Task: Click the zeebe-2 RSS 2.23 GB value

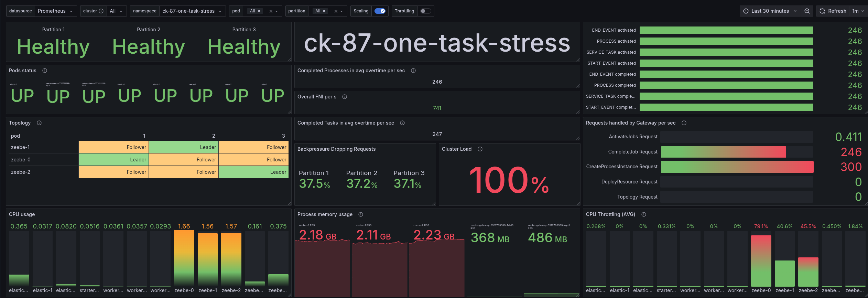Action: click(x=434, y=235)
